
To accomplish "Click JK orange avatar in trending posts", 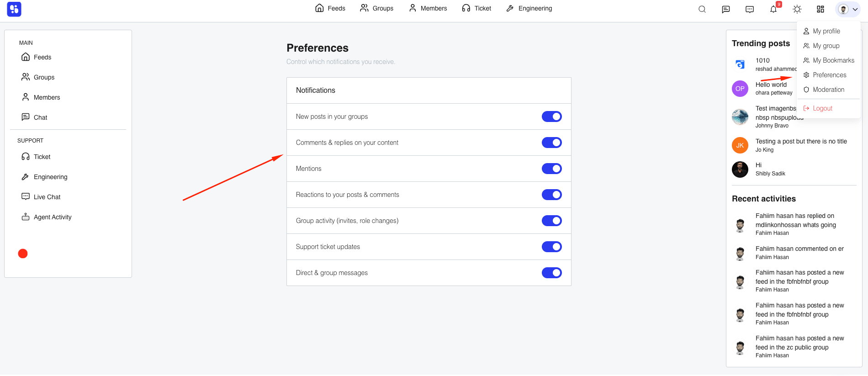I will tap(740, 145).
